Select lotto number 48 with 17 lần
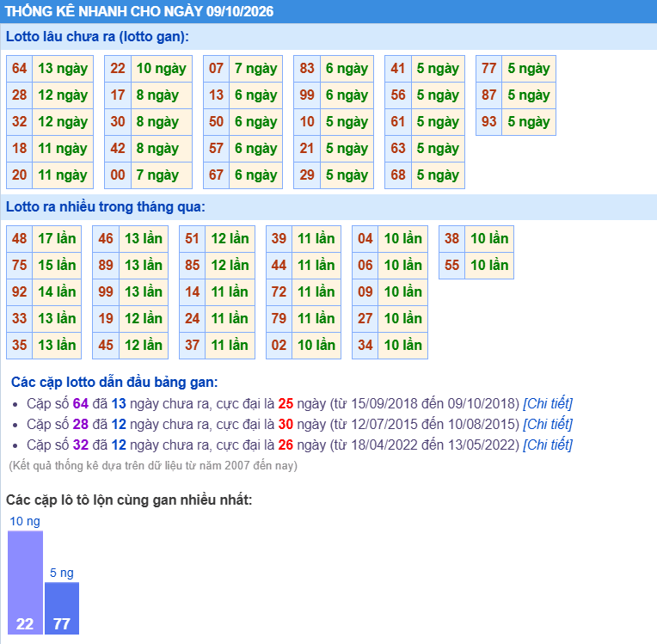 tap(19, 238)
